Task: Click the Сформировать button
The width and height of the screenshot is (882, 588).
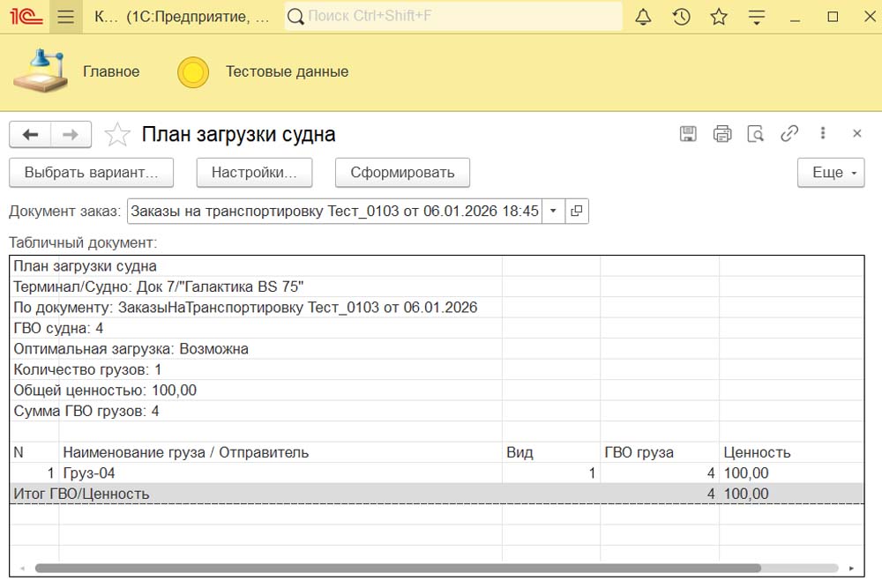Action: [402, 173]
